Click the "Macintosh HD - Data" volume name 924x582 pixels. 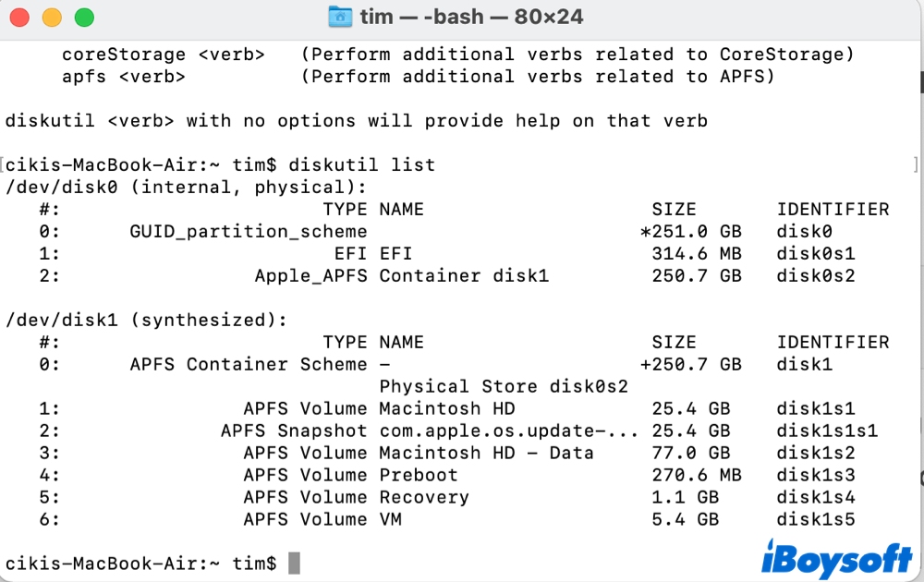[x=486, y=453]
